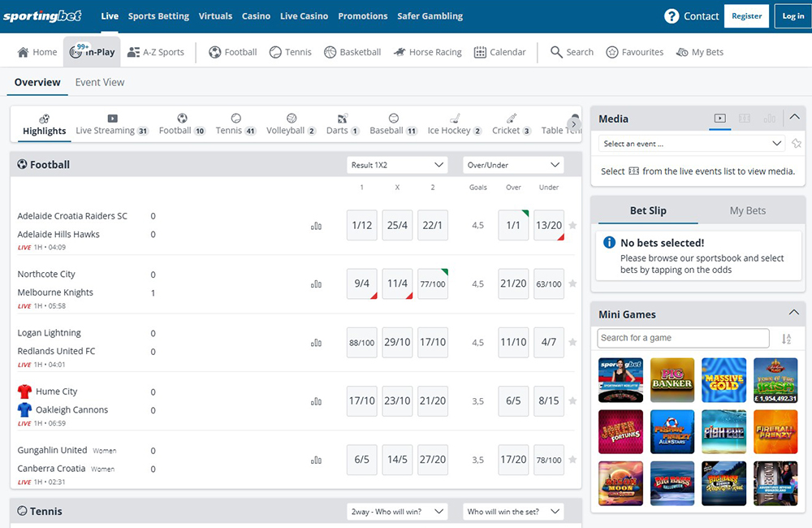Bet on Adelaide Croatia Raiders at 1/12
The image size is (812, 528).
pos(361,225)
